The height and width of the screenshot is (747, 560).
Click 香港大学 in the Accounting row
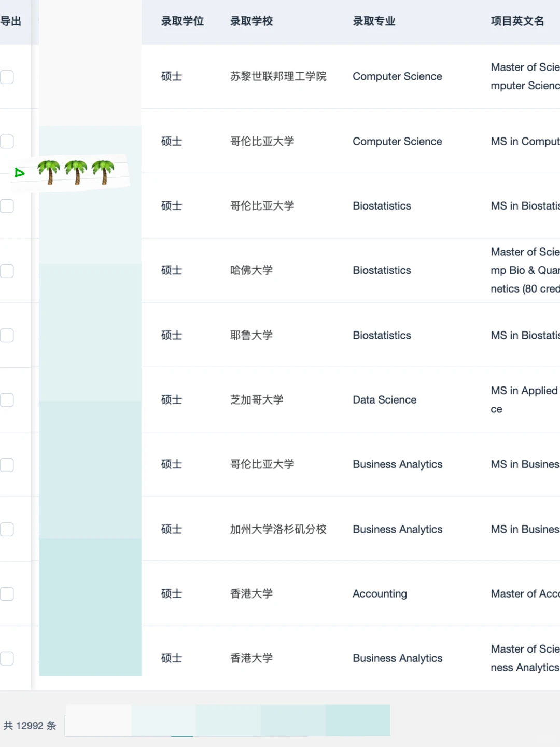click(x=251, y=593)
